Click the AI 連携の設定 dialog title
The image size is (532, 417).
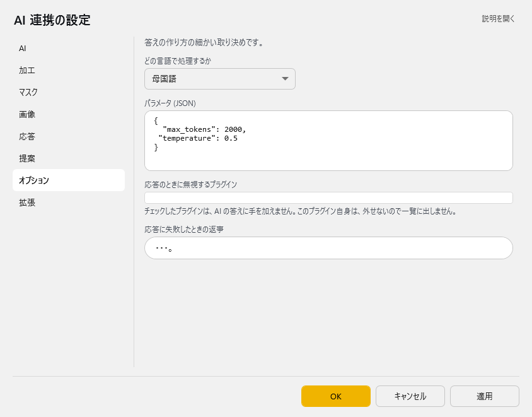(52, 20)
